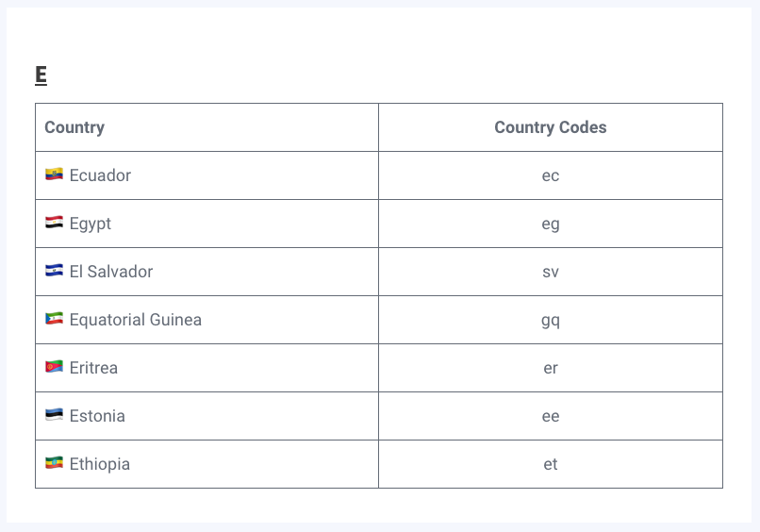Click the Country column header

[74, 127]
